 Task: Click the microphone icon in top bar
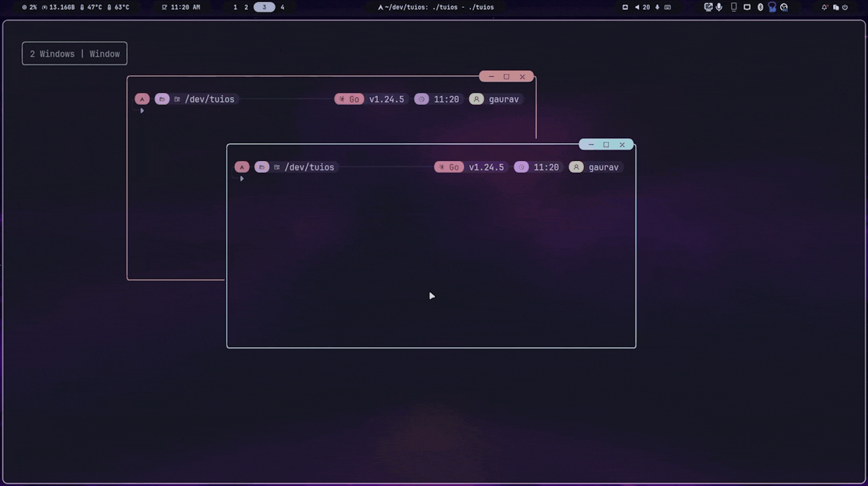pyautogui.click(x=719, y=7)
